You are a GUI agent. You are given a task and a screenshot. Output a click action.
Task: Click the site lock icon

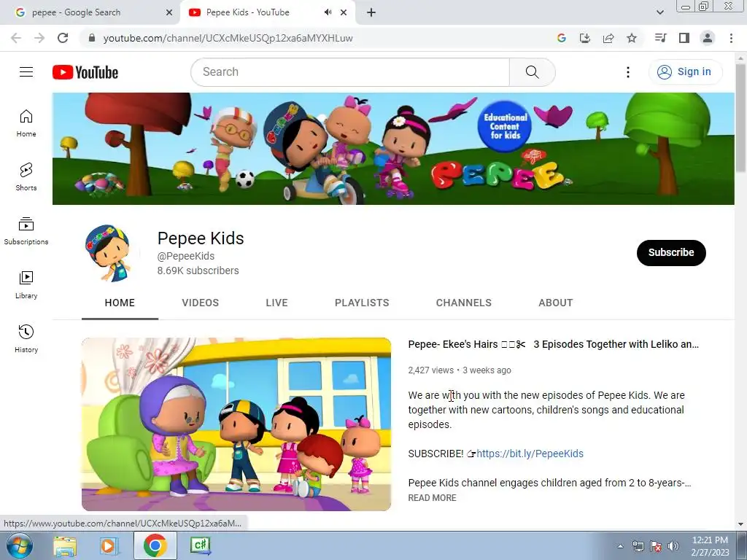click(92, 38)
